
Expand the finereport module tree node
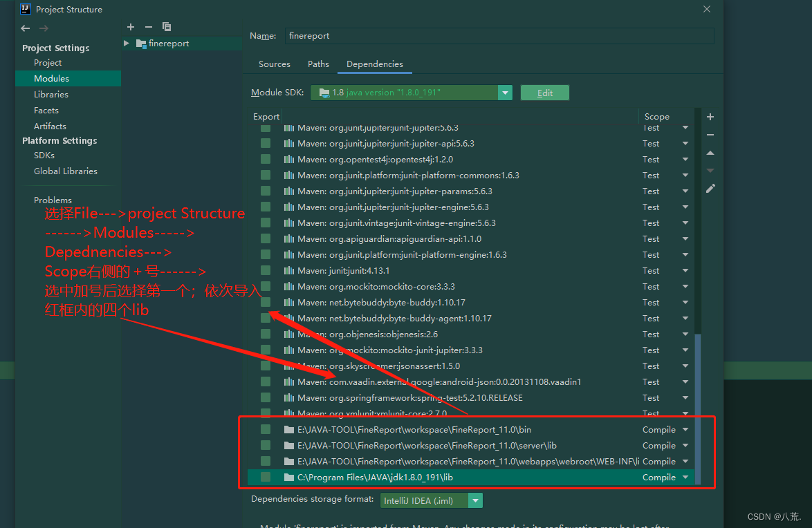click(x=127, y=44)
